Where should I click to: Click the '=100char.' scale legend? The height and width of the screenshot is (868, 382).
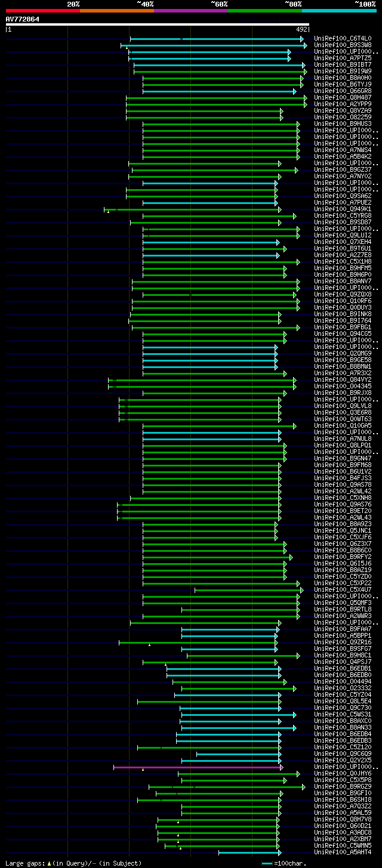(285, 863)
